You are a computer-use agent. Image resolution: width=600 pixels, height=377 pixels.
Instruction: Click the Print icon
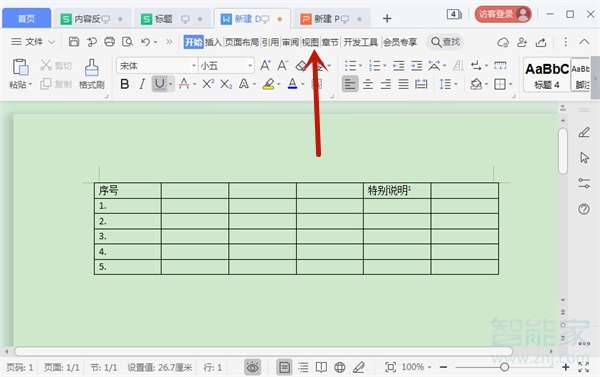point(109,42)
